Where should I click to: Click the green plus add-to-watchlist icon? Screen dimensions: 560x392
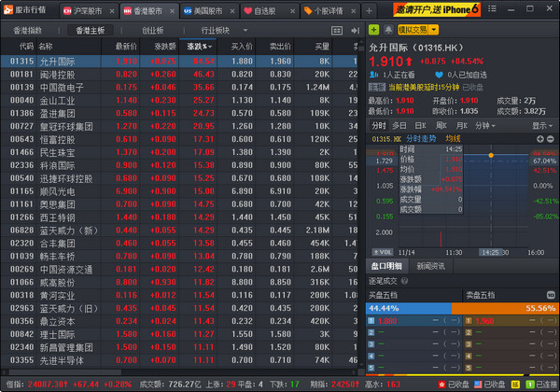click(374, 29)
